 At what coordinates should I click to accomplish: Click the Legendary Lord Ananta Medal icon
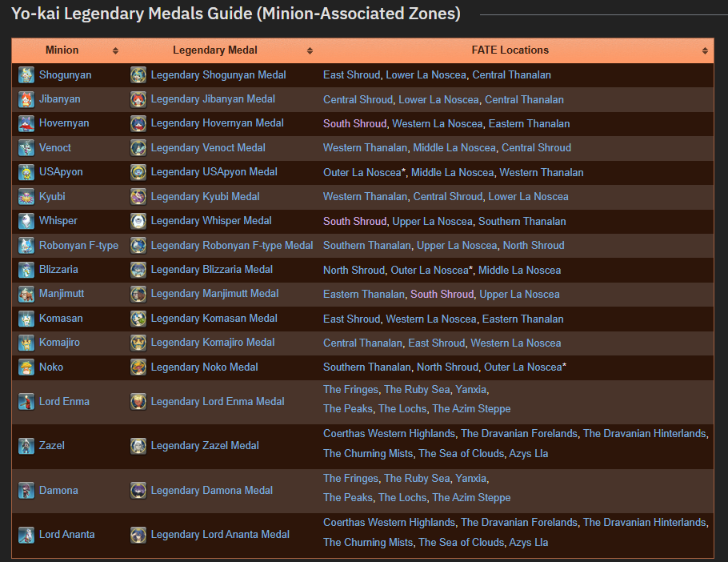click(x=138, y=535)
